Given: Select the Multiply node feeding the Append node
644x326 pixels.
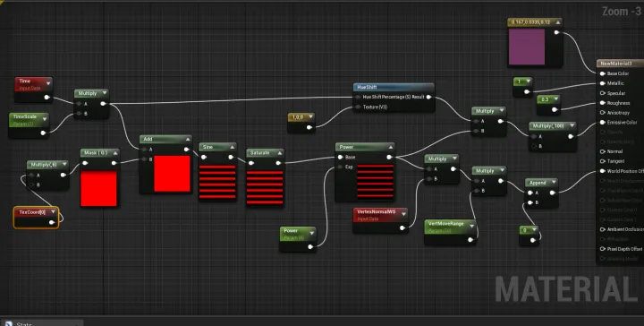Looking at the screenshot, I should point(488,181).
